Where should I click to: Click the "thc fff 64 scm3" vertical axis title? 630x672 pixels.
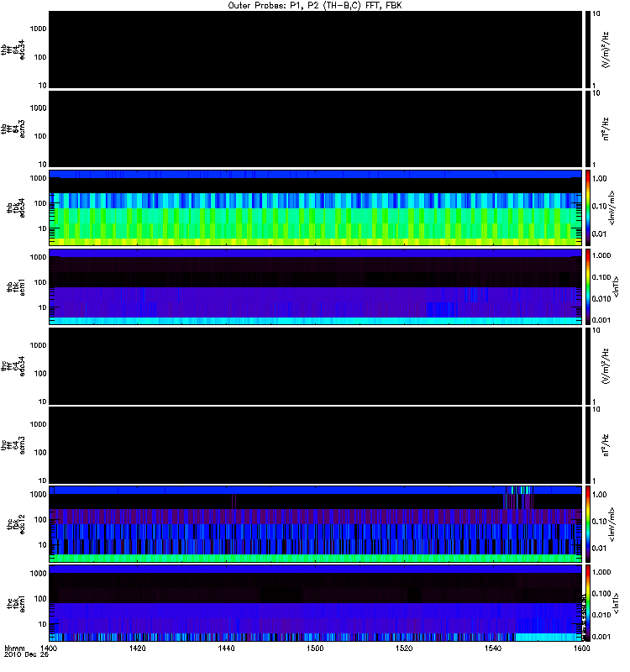(x=13, y=445)
